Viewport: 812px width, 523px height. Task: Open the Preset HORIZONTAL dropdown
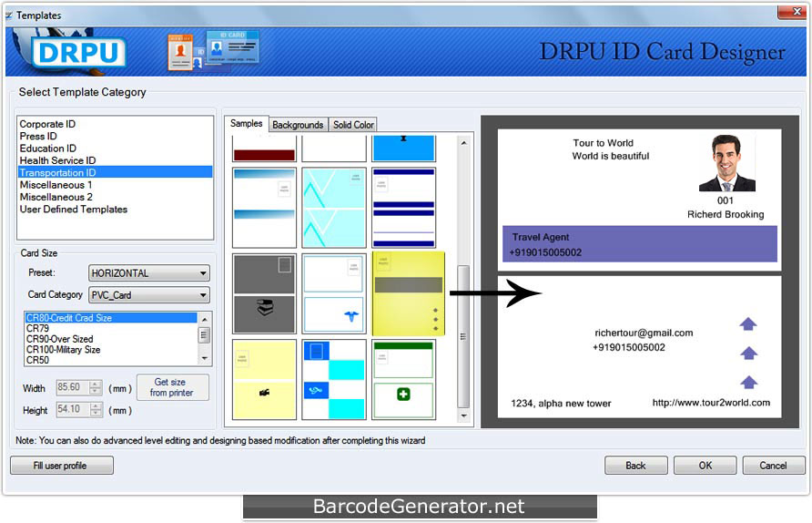149,272
